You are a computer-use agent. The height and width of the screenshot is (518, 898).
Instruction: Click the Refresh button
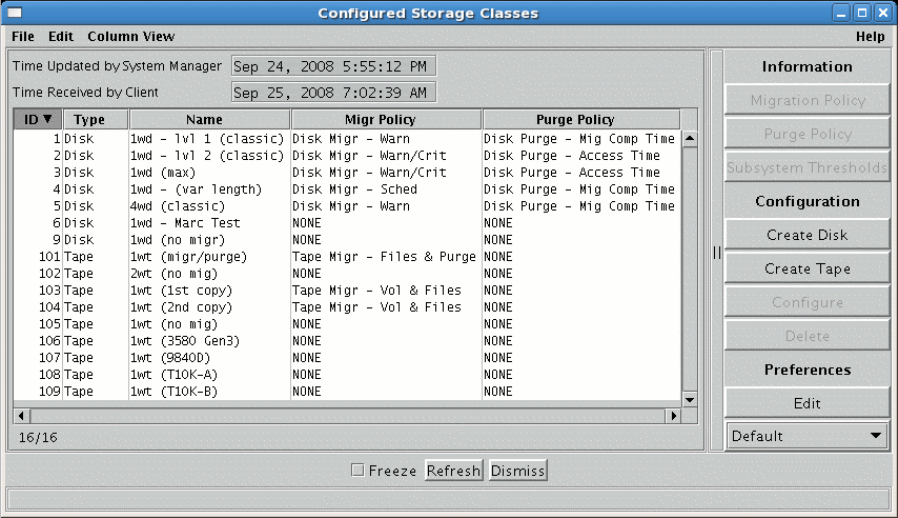pos(454,471)
